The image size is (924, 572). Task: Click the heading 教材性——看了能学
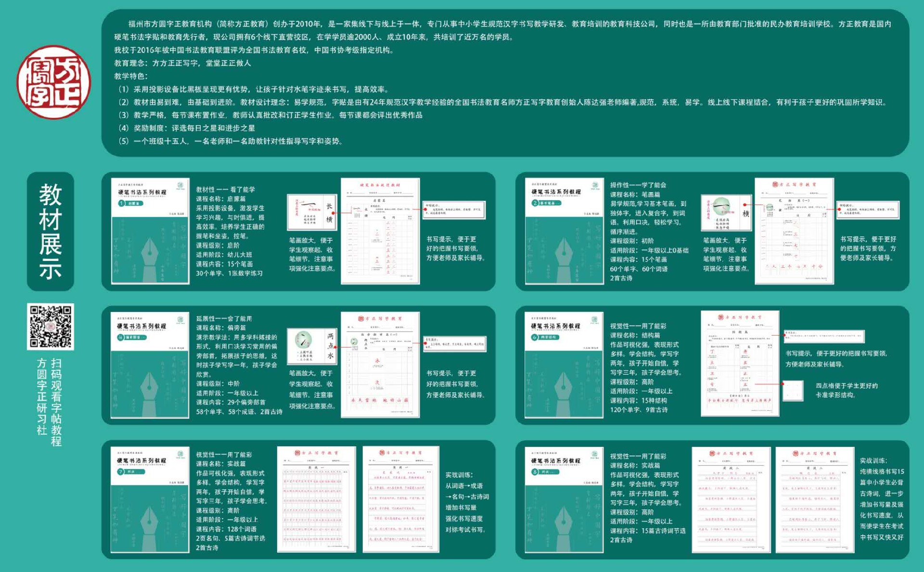point(226,190)
